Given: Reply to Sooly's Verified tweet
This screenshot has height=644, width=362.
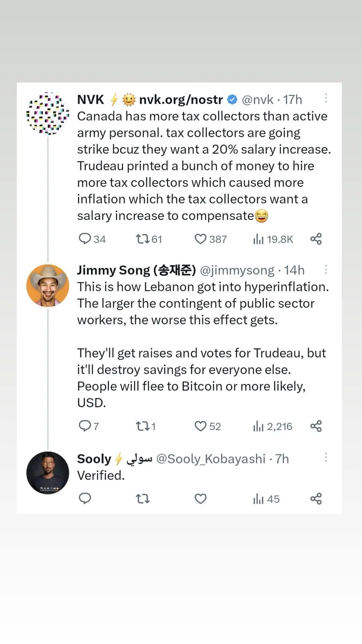Looking at the screenshot, I should 85,499.
